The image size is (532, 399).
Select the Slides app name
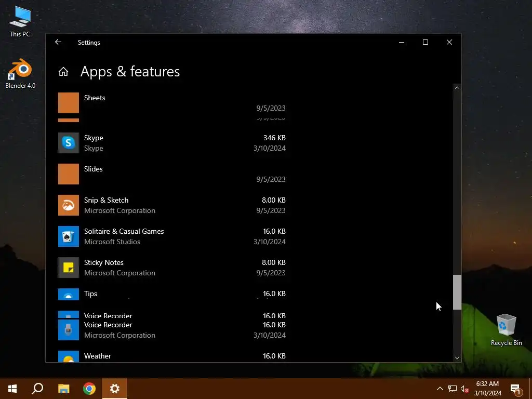coord(94,169)
